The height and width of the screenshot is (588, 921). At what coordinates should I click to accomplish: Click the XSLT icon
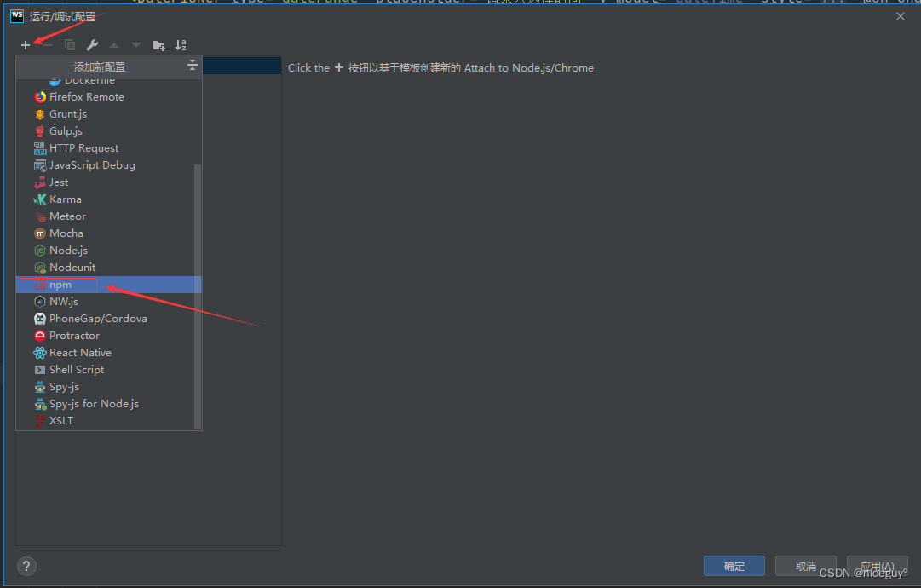coord(40,421)
